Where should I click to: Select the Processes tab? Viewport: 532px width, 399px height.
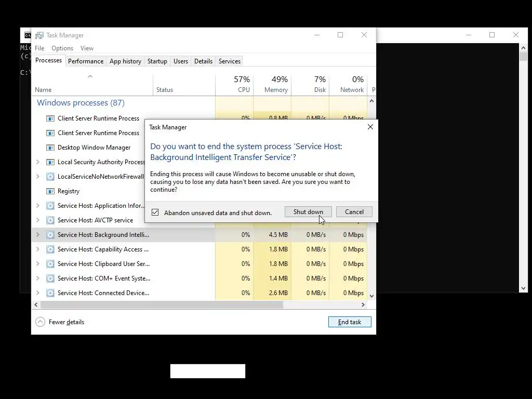(x=48, y=60)
